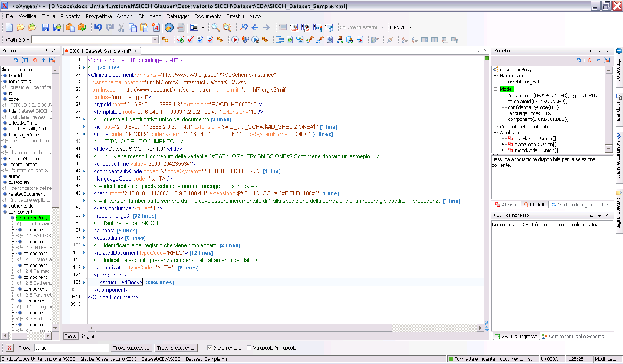Screen dimensions: 623x364
Task: Sort descending with the Z-A icon
Action: tap(414, 40)
